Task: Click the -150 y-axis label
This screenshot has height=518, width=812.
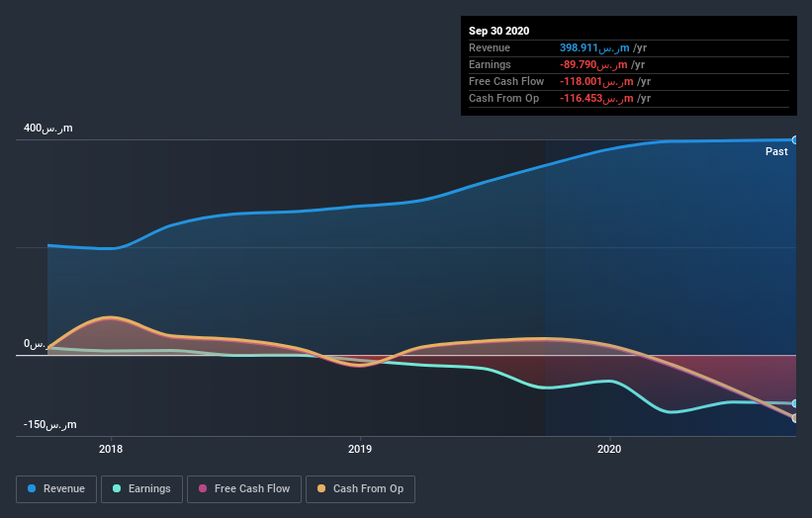Action: tap(49, 424)
